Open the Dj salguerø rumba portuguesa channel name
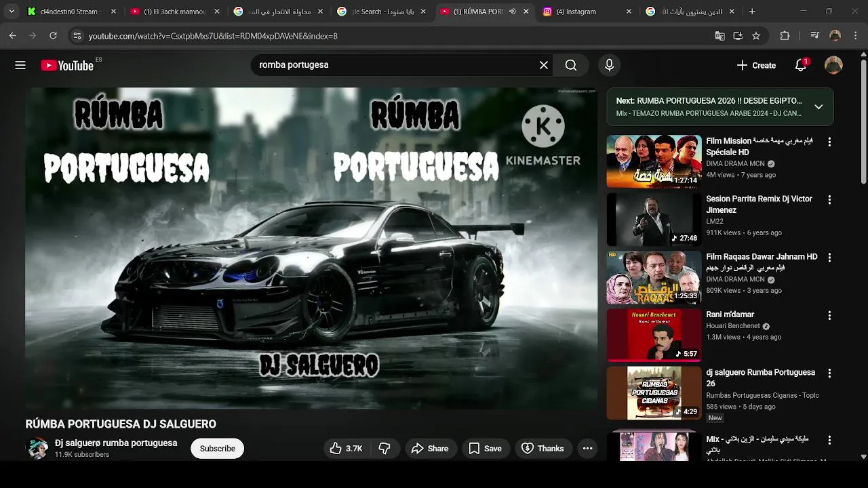 click(x=116, y=443)
